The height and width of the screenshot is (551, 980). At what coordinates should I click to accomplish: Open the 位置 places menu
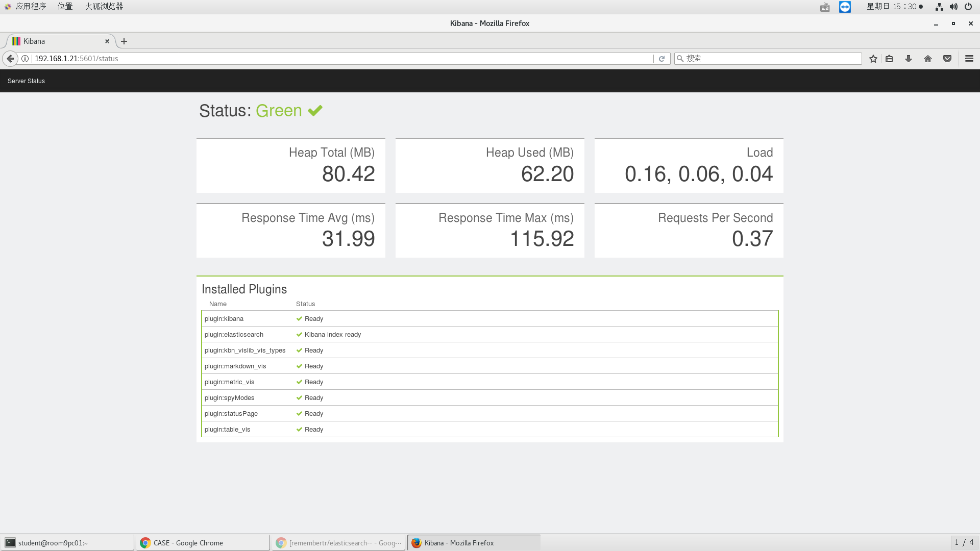point(65,6)
